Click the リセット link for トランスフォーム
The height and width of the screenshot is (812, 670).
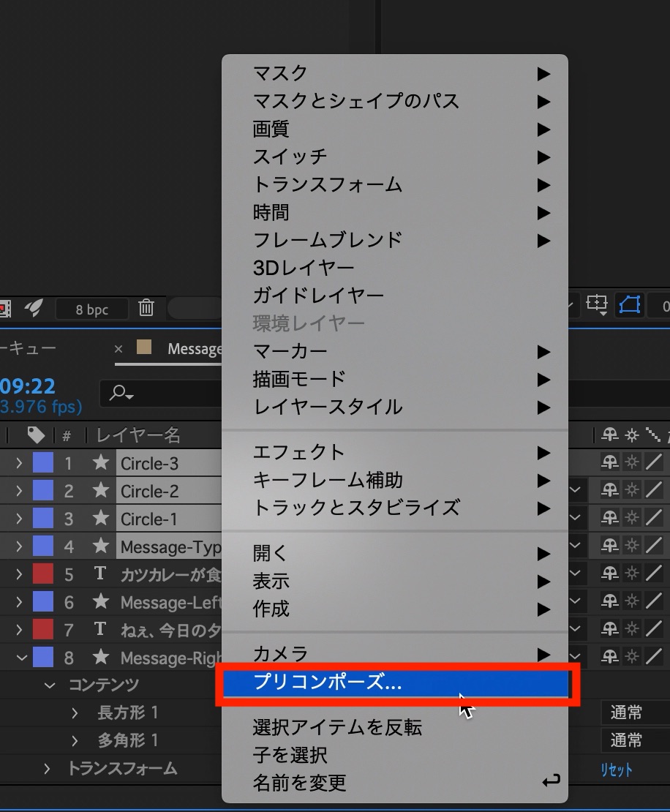click(616, 770)
